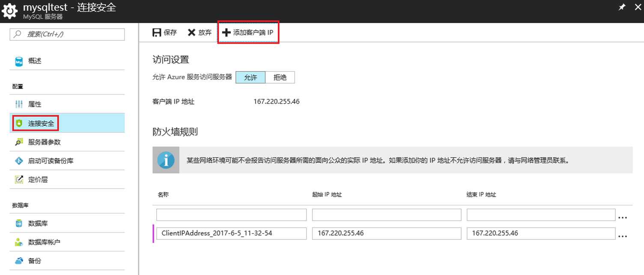
Task: Click the DB database icon
Action: coord(19,223)
